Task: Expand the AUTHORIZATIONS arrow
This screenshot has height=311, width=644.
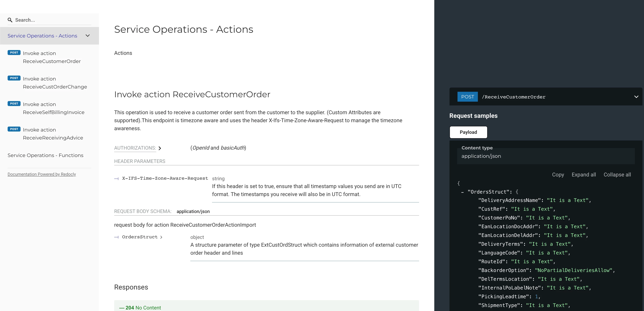Action: (160, 148)
